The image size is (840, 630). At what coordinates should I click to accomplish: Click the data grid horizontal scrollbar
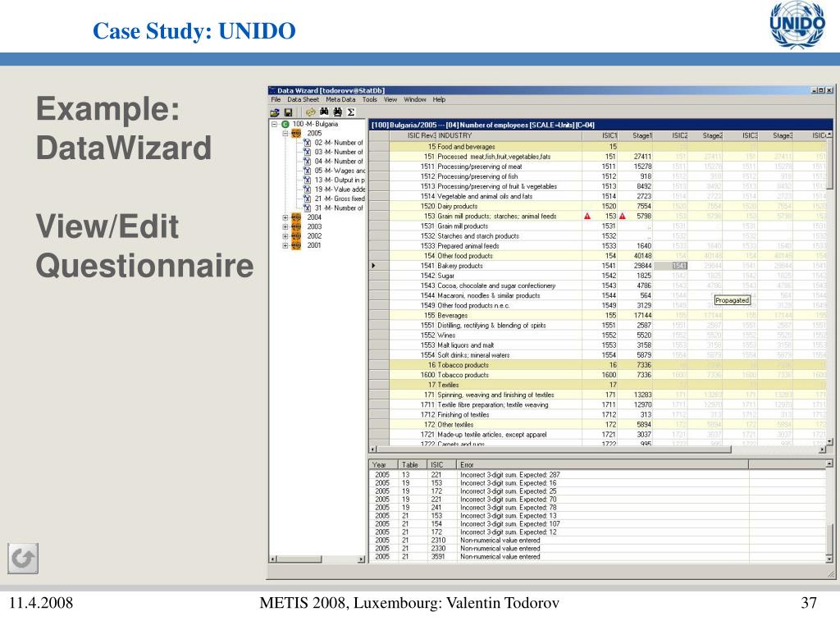[598, 450]
